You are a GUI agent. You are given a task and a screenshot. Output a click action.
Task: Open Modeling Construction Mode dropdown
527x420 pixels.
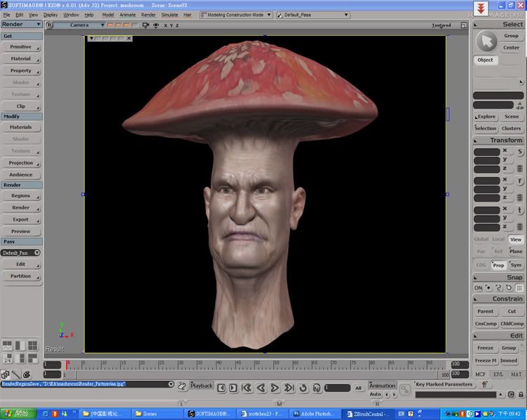[x=235, y=15]
